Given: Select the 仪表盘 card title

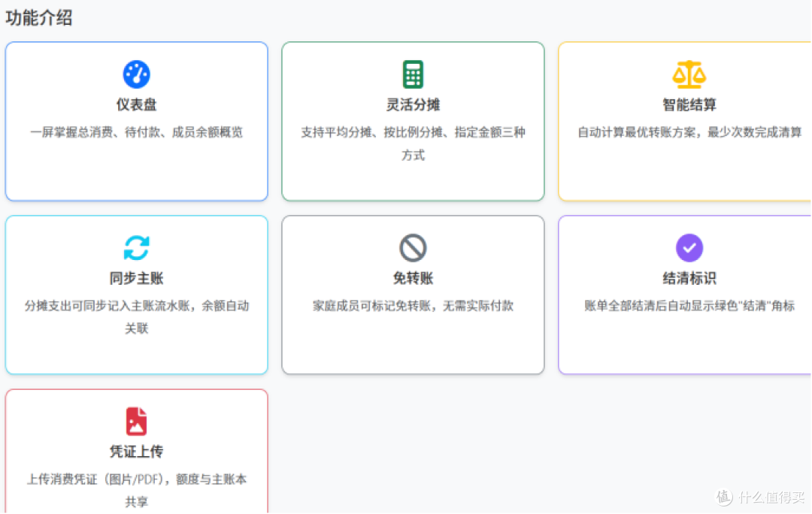Looking at the screenshot, I should (x=136, y=104).
